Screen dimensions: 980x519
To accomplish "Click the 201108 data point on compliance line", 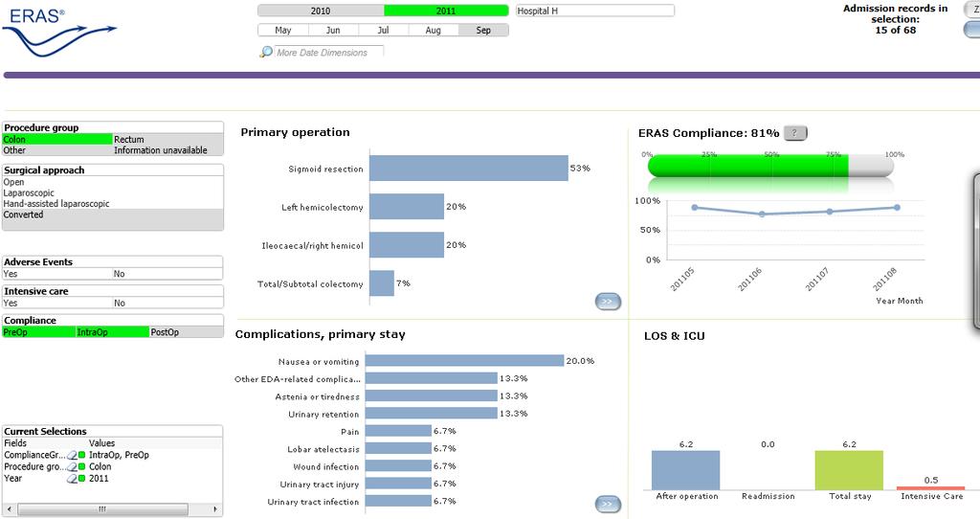I will pyautogui.click(x=897, y=208).
